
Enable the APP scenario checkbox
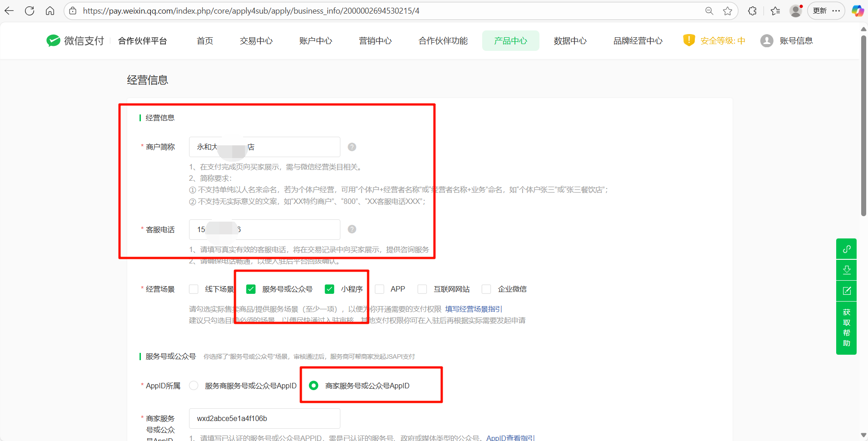(x=379, y=289)
